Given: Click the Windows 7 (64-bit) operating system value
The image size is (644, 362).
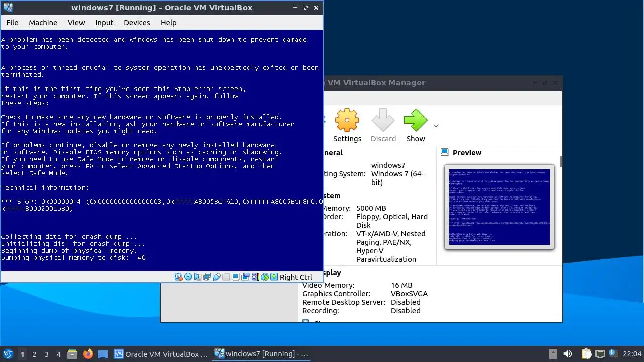Looking at the screenshot, I should click(397, 178).
